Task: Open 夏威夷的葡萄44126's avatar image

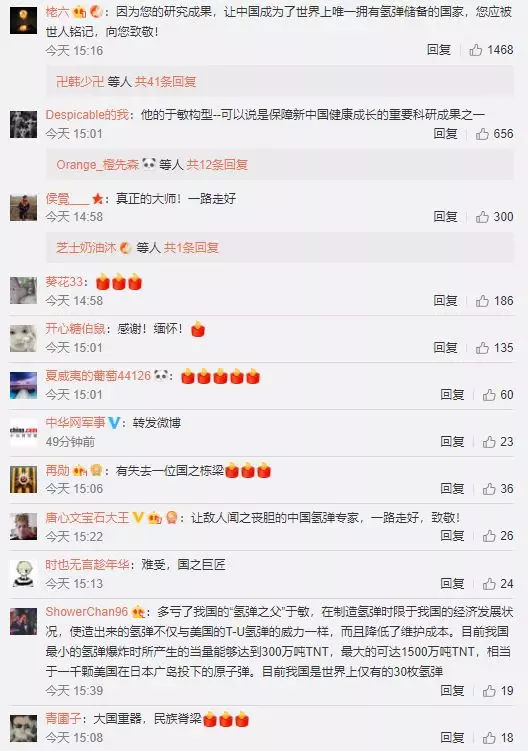Action: click(23, 386)
